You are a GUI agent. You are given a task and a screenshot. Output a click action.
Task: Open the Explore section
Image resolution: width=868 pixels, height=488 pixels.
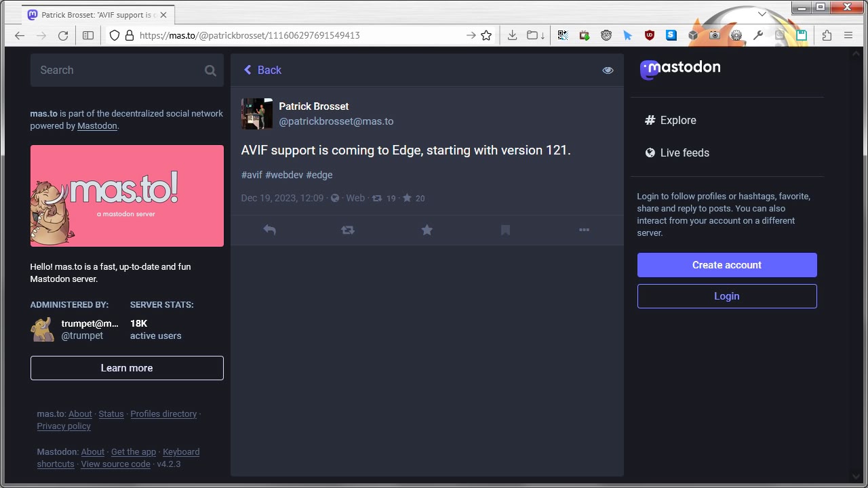(x=671, y=120)
